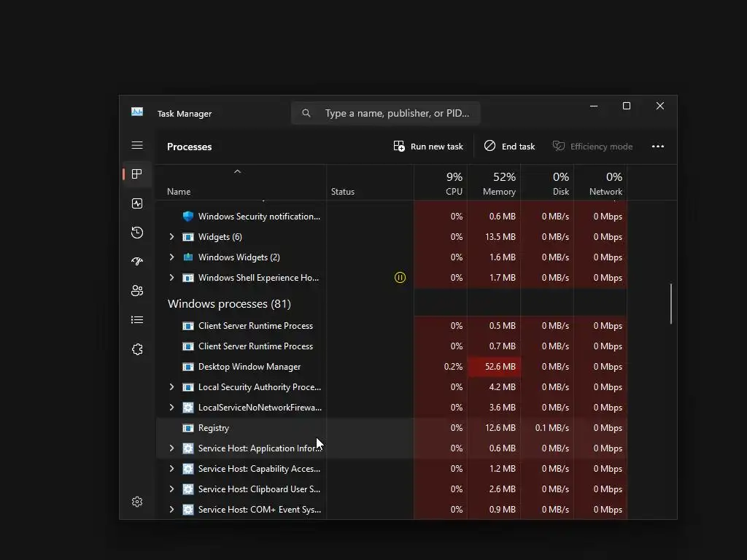Expand Windows Shell Experience Host row
This screenshot has width=747, height=560.
click(172, 278)
